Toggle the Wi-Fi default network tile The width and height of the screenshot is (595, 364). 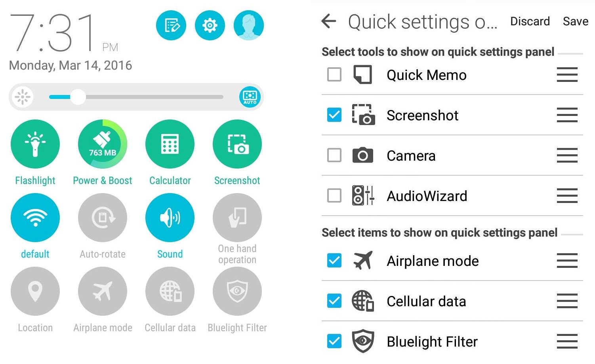click(x=35, y=218)
